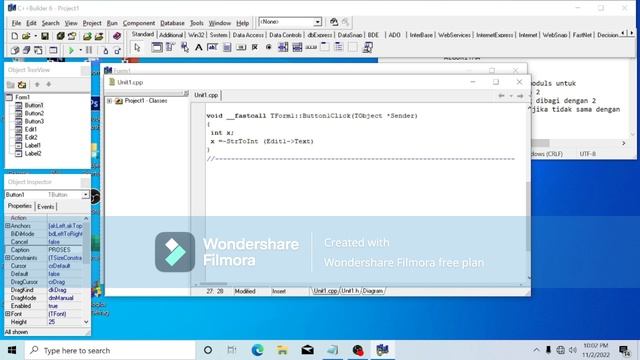Image resolution: width=640 pixels, height=360 pixels.
Task: Open the desktop layout '<None>' dropdown
Action: [317, 22]
